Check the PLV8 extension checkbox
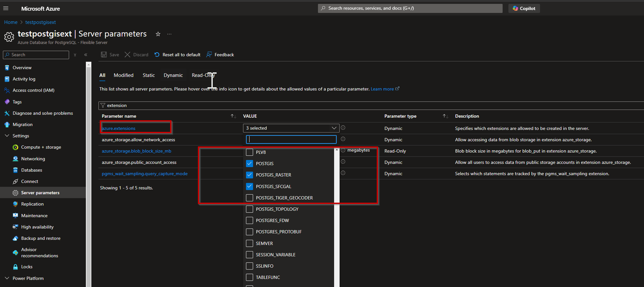This screenshot has width=644, height=287. pos(250,152)
